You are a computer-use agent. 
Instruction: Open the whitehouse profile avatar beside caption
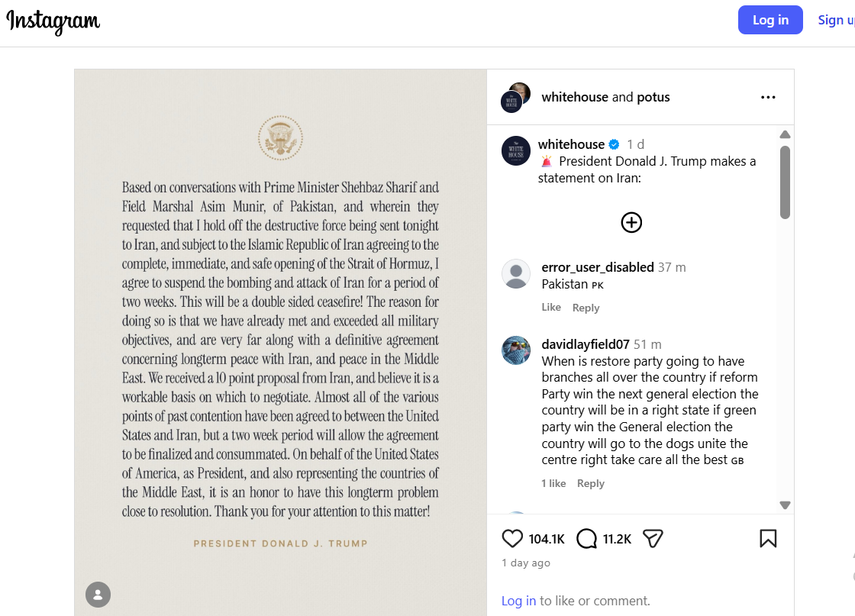coord(516,150)
